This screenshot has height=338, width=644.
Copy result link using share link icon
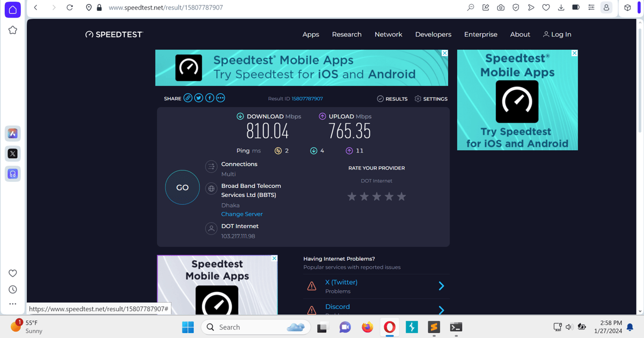(188, 98)
